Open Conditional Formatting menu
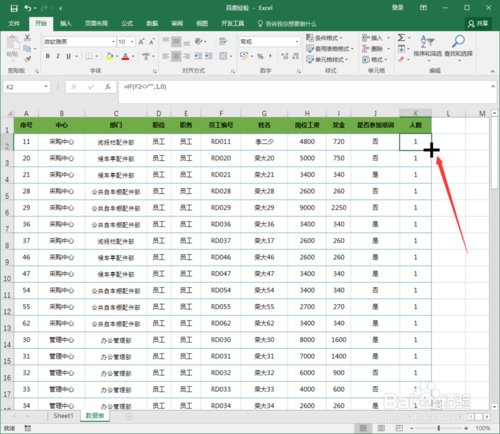Viewport: 500px width, 434px height. pos(324,38)
